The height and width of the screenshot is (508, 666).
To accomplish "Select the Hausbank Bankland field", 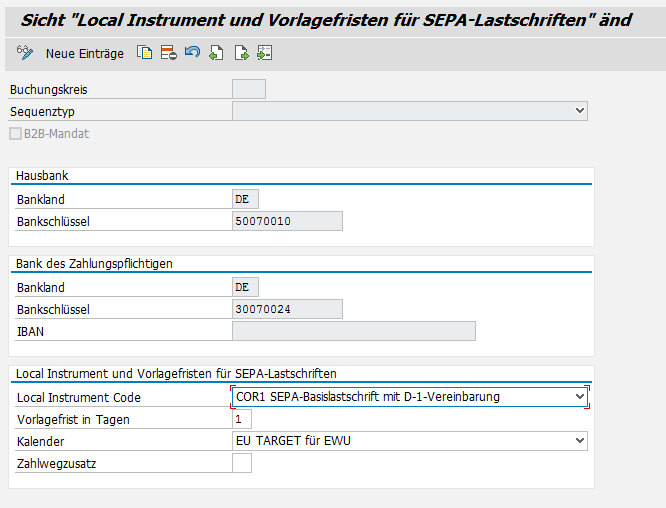I will (x=245, y=199).
